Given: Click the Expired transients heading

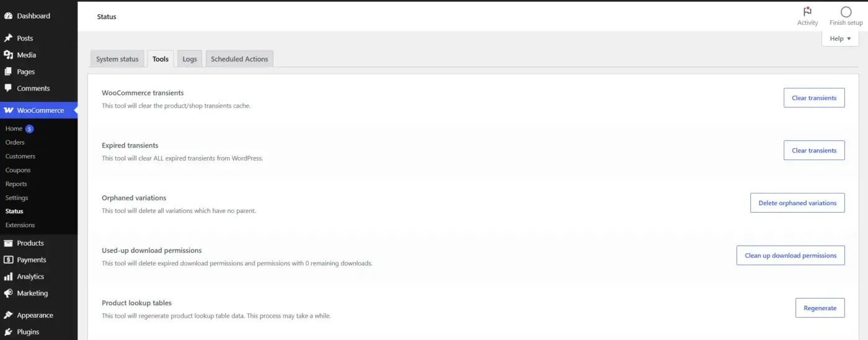Looking at the screenshot, I should (x=130, y=145).
